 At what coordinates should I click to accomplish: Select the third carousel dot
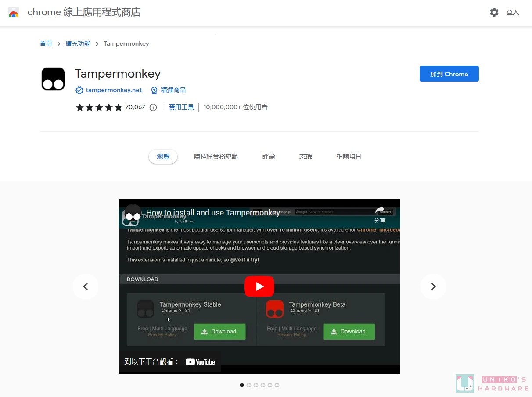[x=256, y=385]
